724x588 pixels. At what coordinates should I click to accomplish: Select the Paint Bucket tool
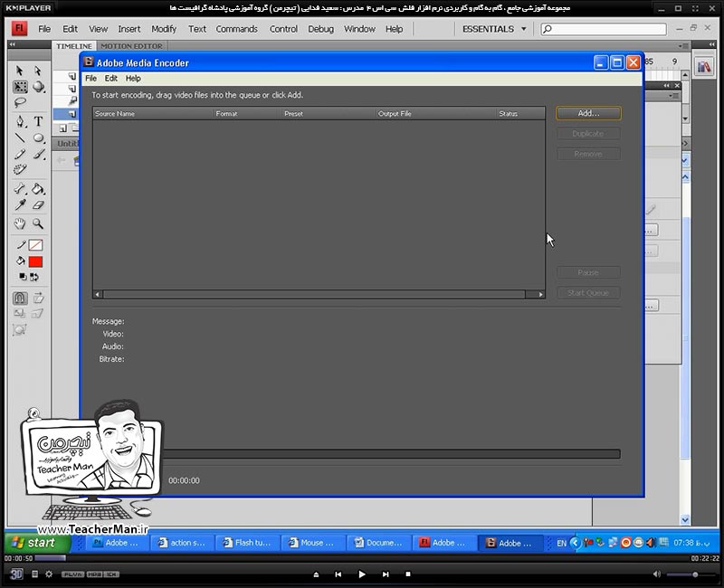point(38,188)
